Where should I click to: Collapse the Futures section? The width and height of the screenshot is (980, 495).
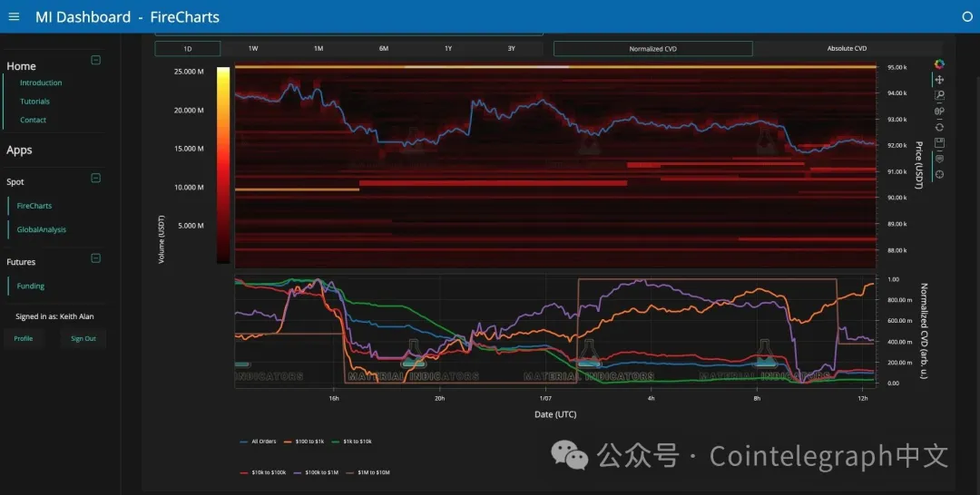(95, 258)
